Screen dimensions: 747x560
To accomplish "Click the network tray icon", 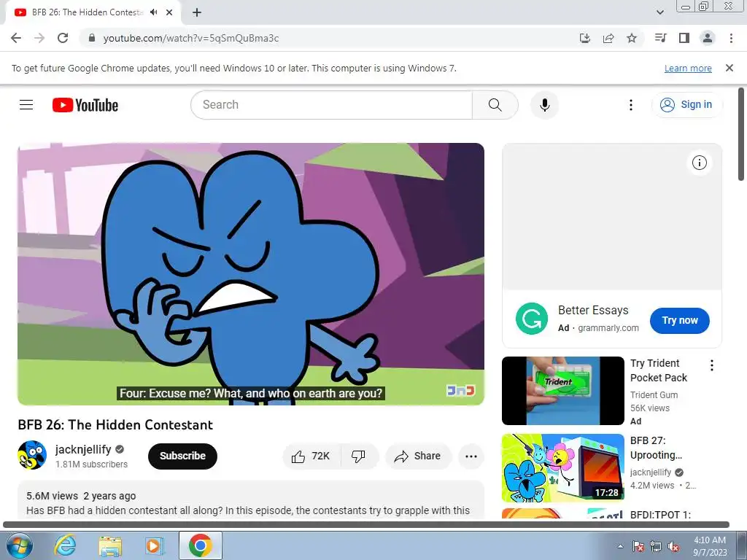I will 656,546.
